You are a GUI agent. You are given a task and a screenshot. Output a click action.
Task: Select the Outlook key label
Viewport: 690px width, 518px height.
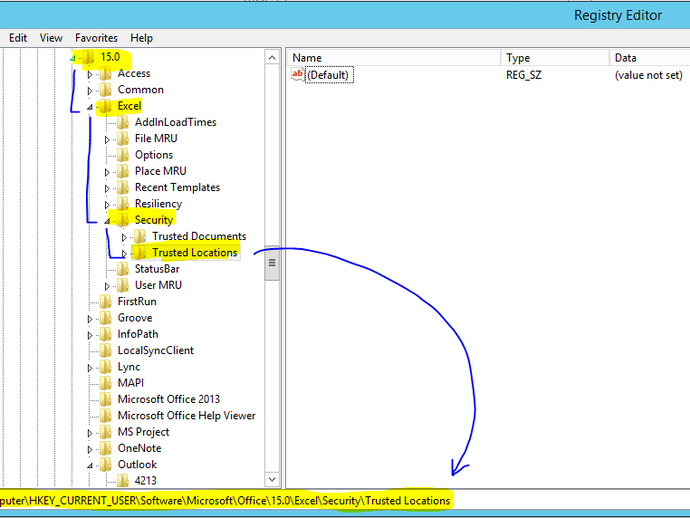click(137, 464)
